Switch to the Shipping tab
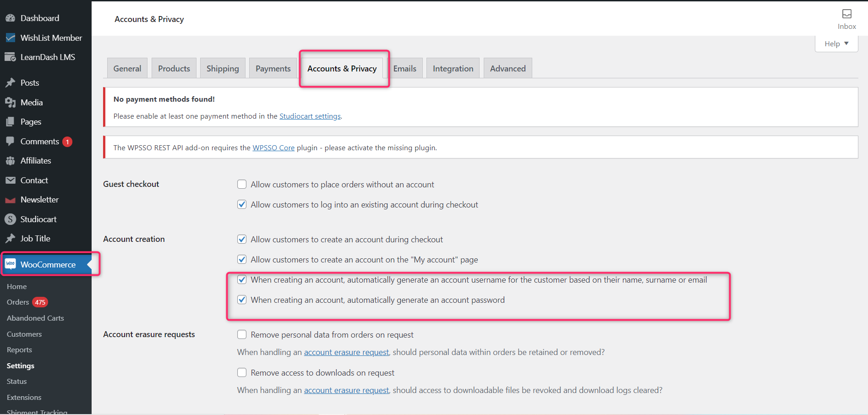The width and height of the screenshot is (868, 415). (x=223, y=68)
